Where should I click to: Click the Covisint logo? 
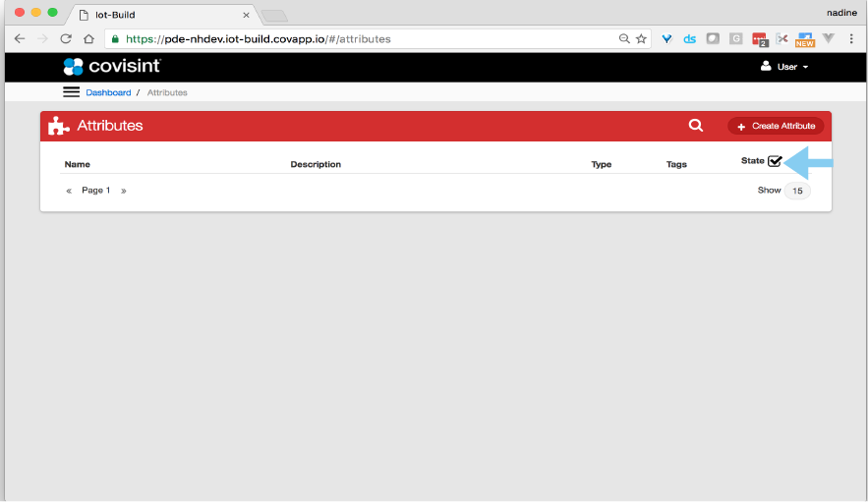click(x=111, y=67)
